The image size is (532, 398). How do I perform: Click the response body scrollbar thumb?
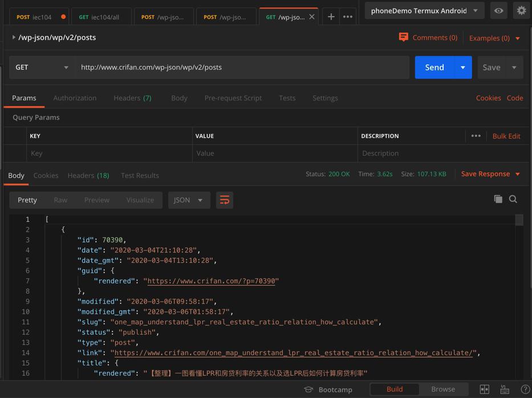click(519, 220)
